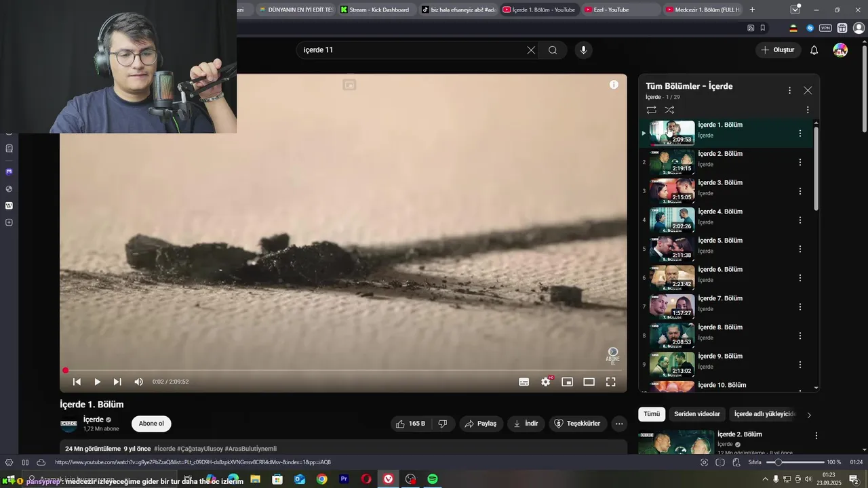Clear the search box text
Screen dimensions: 868x488
pos(531,50)
